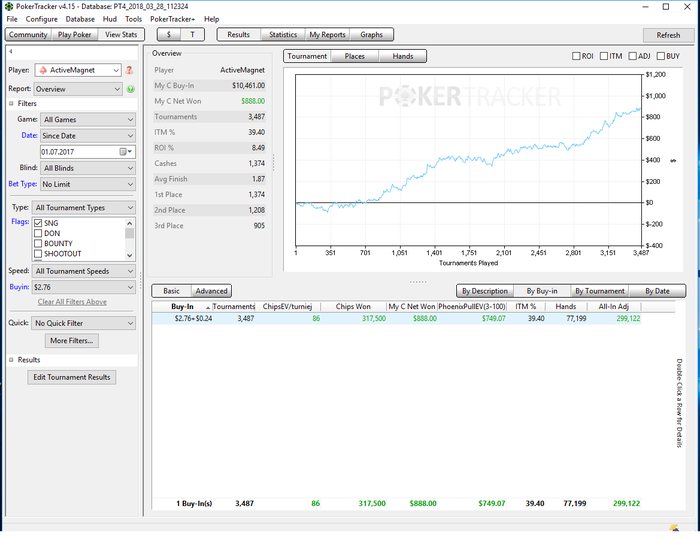
Task: Sort by the Buy-In column header
Action: coord(182,306)
